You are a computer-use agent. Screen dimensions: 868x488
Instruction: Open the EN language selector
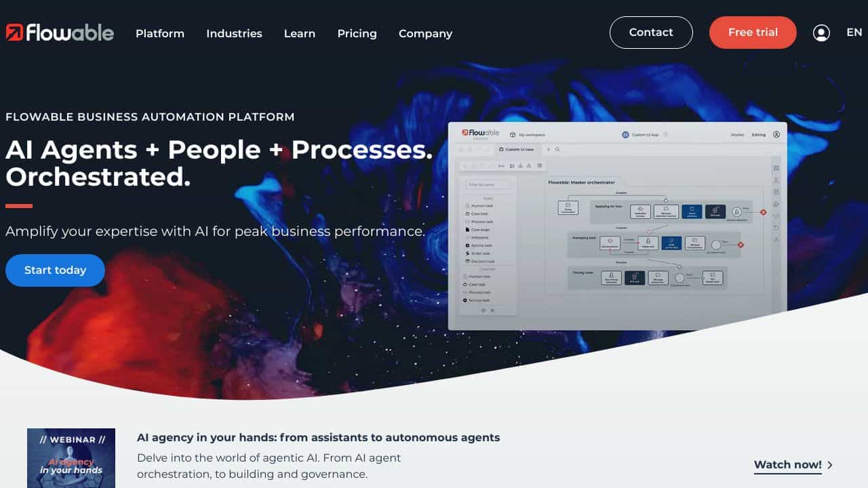click(x=854, y=33)
